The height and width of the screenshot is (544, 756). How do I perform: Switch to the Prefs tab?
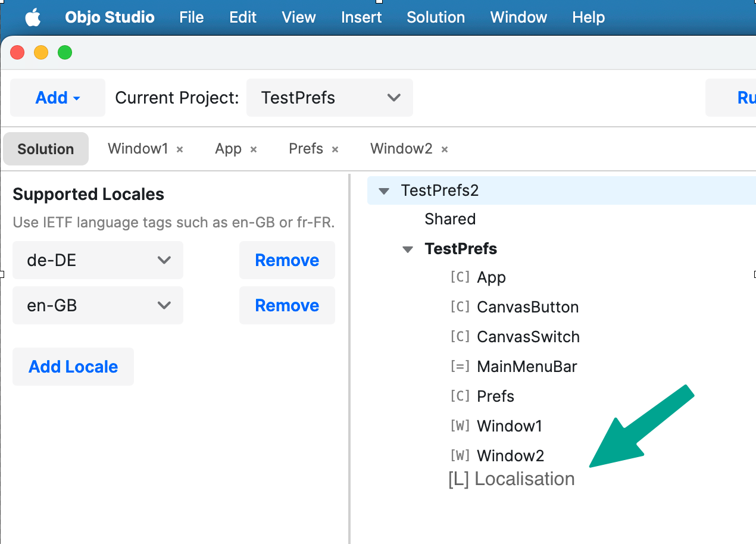click(306, 149)
